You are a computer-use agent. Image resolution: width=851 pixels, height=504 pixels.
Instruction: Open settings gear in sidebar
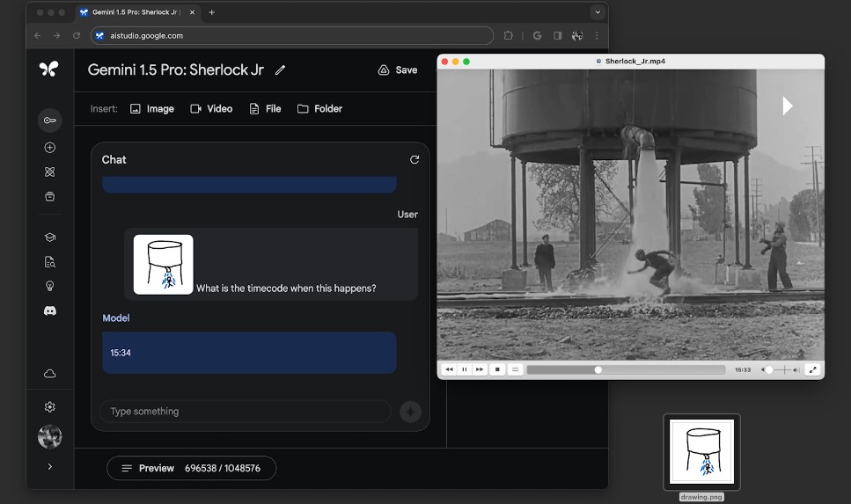click(x=50, y=407)
